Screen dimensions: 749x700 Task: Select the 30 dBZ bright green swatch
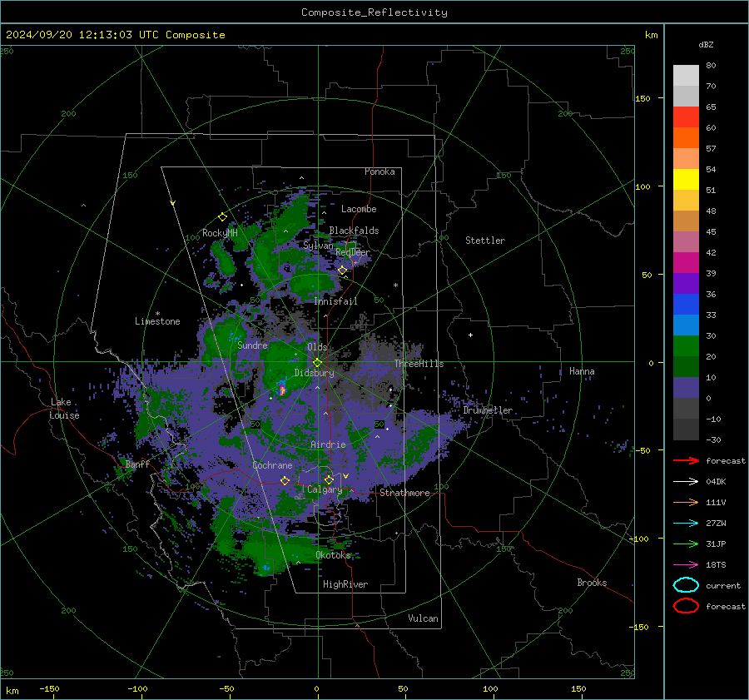[686, 345]
